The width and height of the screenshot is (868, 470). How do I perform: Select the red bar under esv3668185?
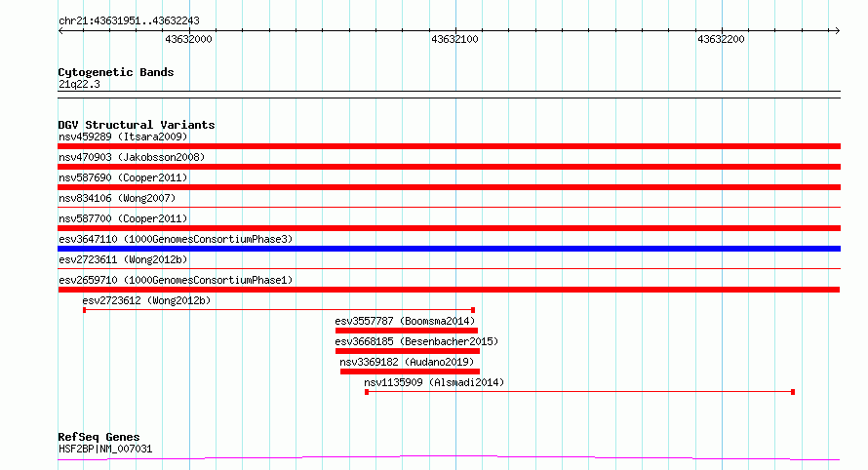point(408,351)
